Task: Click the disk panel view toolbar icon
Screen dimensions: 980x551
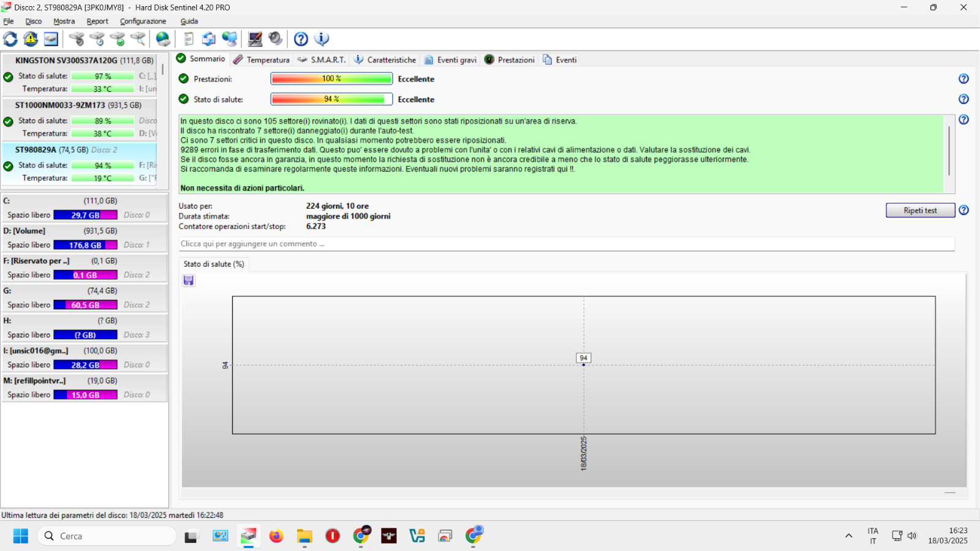Action: pyautogui.click(x=51, y=39)
